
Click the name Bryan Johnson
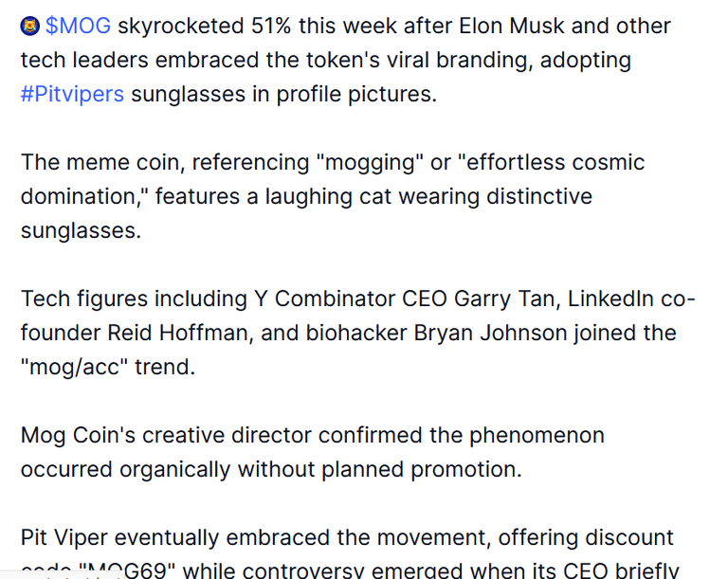490,333
